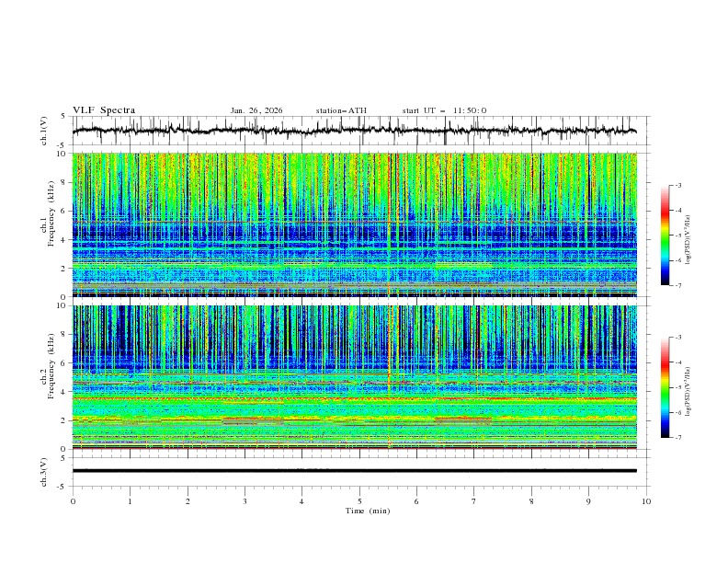Click the lower colorbar log(PSD) label
Image resolution: width=728 pixels, height=563 pixels.
click(688, 392)
